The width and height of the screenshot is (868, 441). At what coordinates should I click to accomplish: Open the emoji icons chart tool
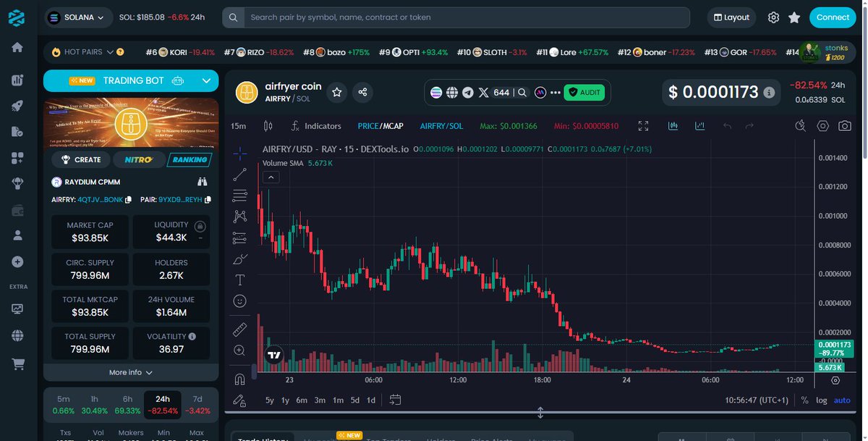click(x=239, y=301)
